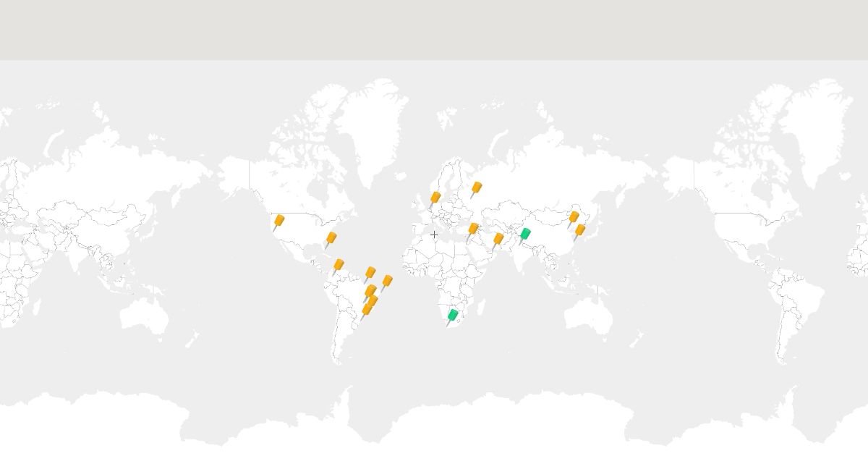Select the orange pin on Brazil's northeastern coast
The image size is (868, 456).
(387, 282)
